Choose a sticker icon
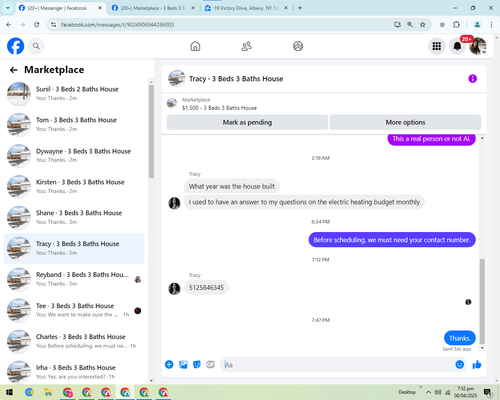This screenshot has height=400, width=500. coord(197,365)
